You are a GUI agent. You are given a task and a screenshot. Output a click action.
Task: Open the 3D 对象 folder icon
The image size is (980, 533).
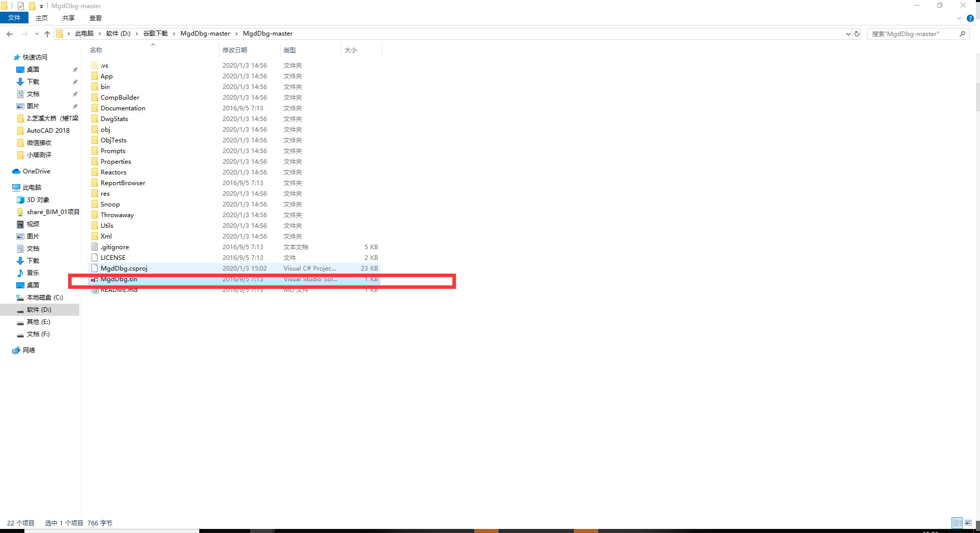20,200
